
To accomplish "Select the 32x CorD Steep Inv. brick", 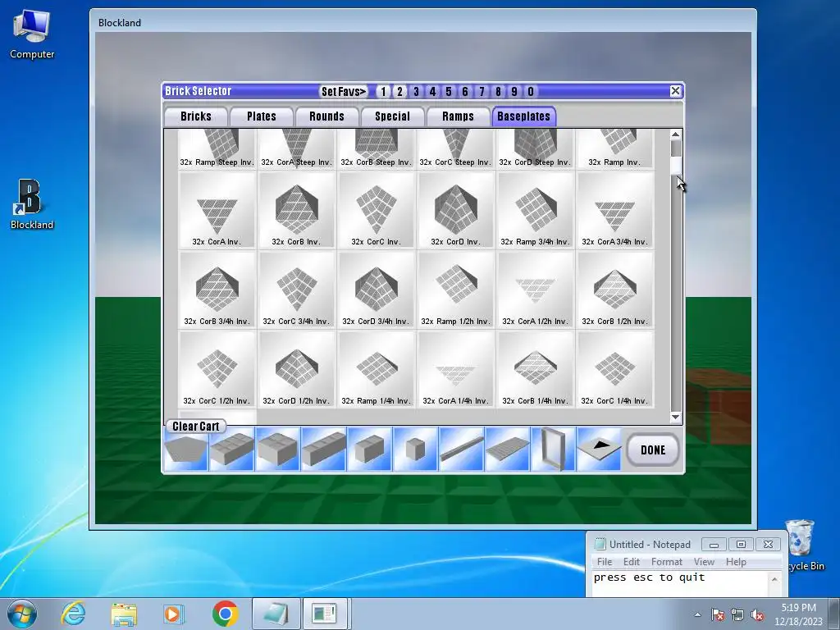I will 535,149.
